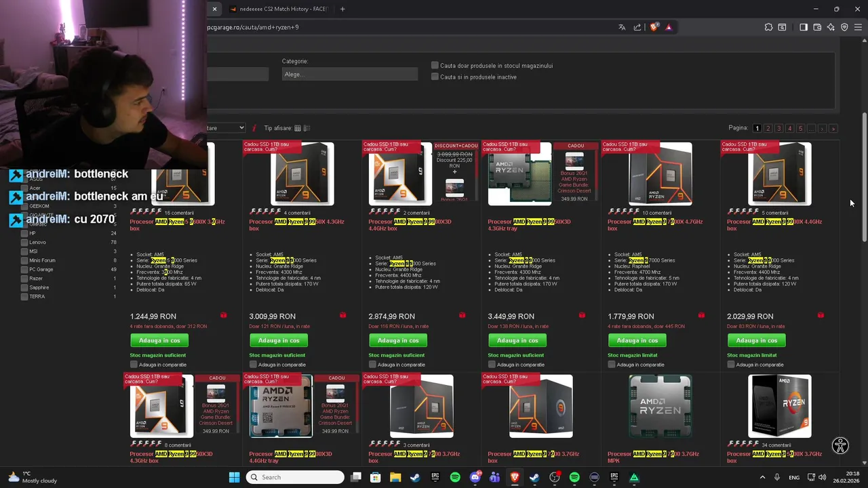868x488 pixels.
Task: Open Microsoft Store taskbar icon
Action: point(376,477)
